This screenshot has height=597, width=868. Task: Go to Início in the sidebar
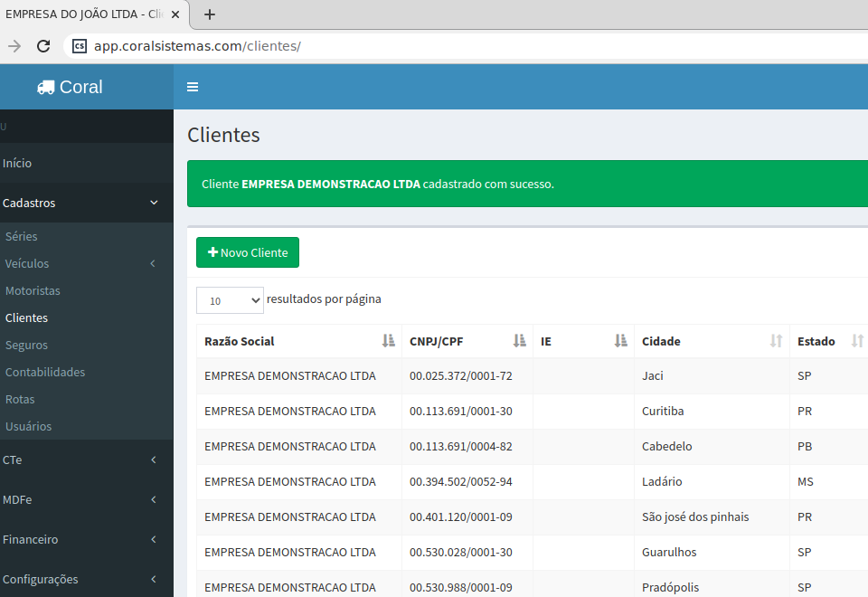click(x=17, y=164)
